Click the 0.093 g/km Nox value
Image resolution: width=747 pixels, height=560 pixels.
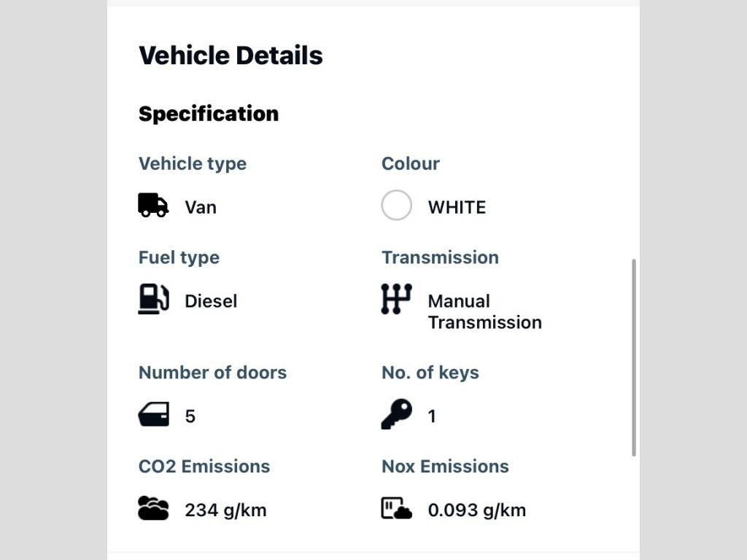[476, 510]
